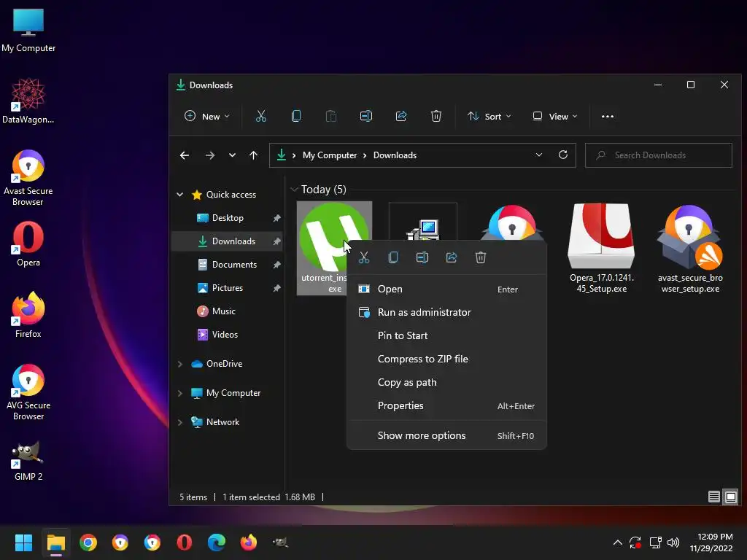Click Downloads in address breadcrumb
This screenshot has height=560, width=747.
pos(395,155)
